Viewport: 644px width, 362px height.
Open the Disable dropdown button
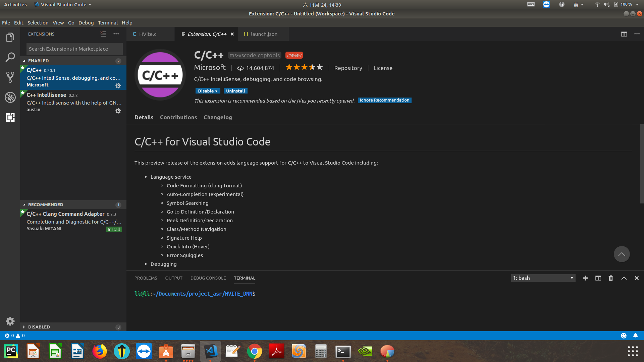(x=207, y=91)
